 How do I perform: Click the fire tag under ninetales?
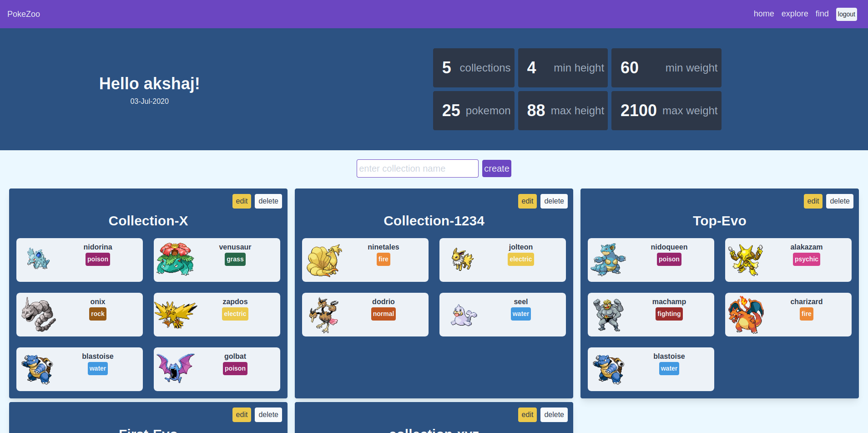pyautogui.click(x=384, y=260)
